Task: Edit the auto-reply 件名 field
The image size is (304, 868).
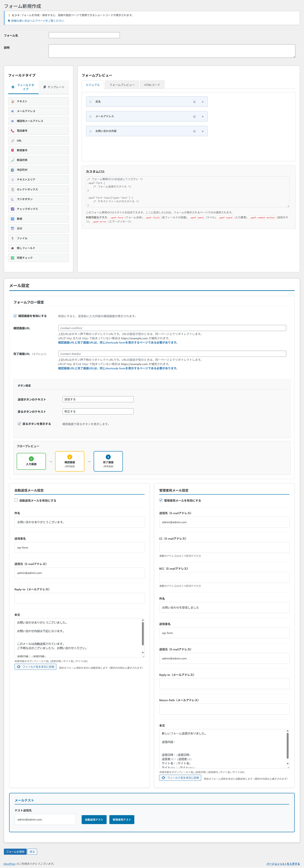Action: pyautogui.click(x=80, y=522)
